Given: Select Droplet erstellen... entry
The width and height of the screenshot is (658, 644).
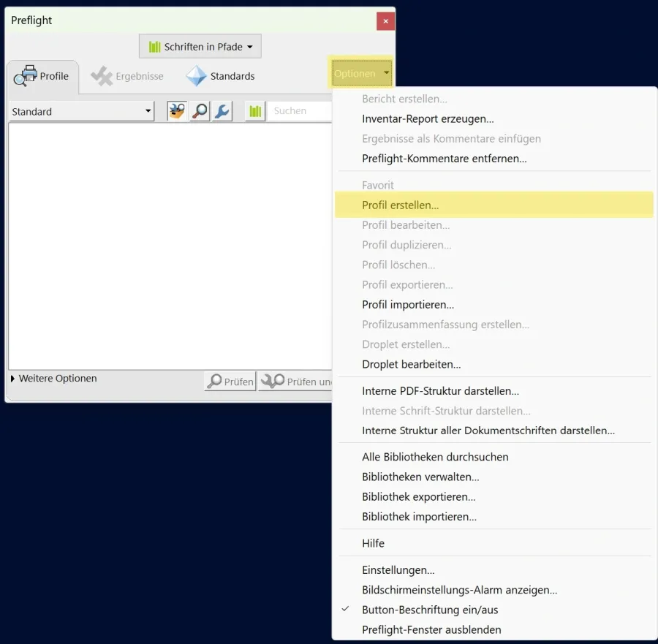Looking at the screenshot, I should 494,344.
